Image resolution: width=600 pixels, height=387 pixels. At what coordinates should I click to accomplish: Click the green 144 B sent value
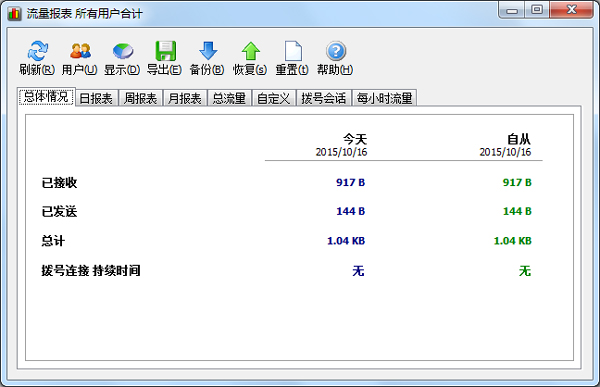pos(517,211)
